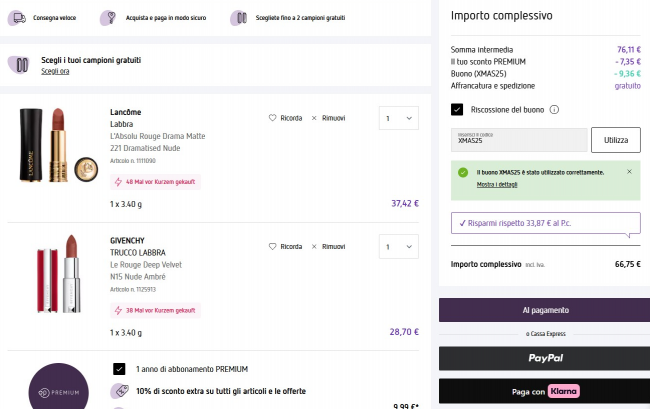
Task: Click the X remove icon for Givenchy lipstick
Action: tap(315, 246)
